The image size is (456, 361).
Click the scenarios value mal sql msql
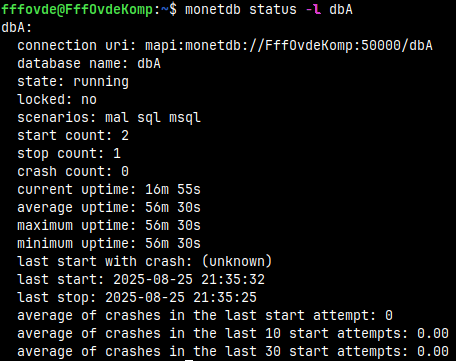click(x=153, y=118)
